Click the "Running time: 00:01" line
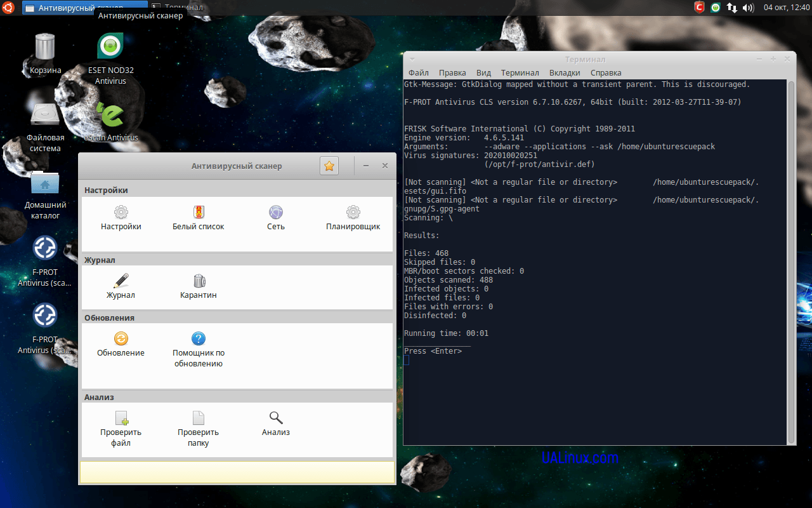812x508 pixels. coord(446,333)
